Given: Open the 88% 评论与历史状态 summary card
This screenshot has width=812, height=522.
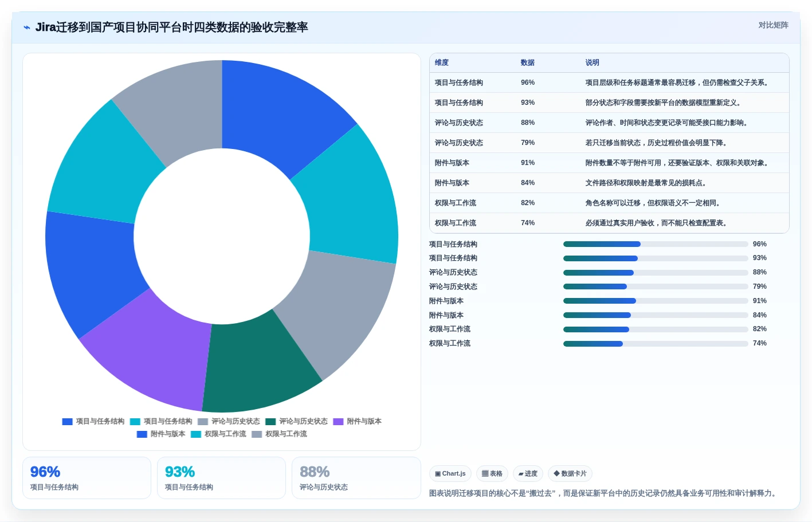Looking at the screenshot, I should point(356,478).
